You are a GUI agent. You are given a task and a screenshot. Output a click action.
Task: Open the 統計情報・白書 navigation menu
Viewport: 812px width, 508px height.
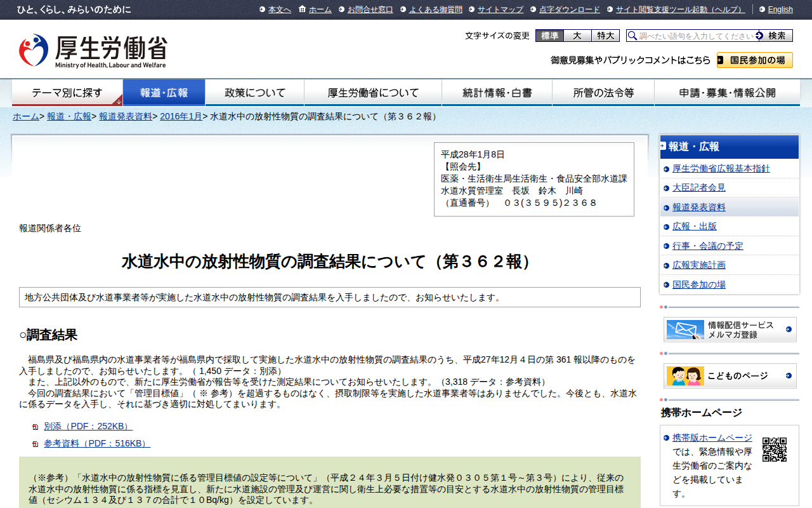(497, 93)
